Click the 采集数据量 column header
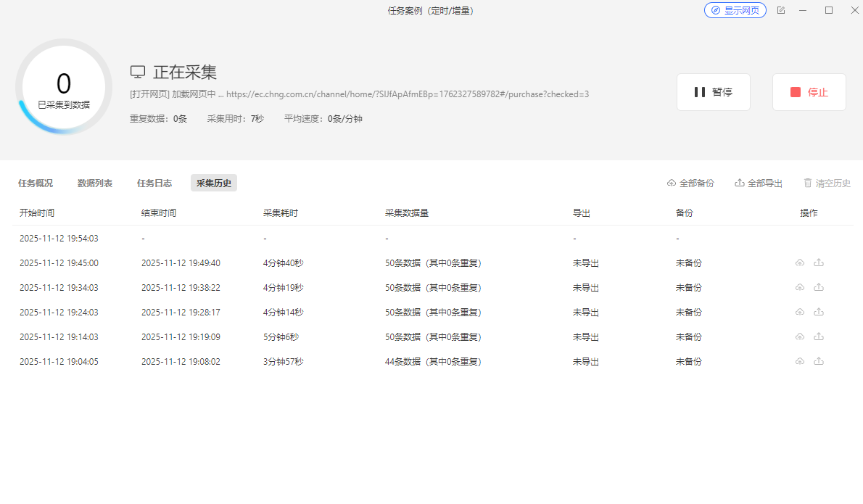Screen dimensions: 863x504 coord(407,213)
